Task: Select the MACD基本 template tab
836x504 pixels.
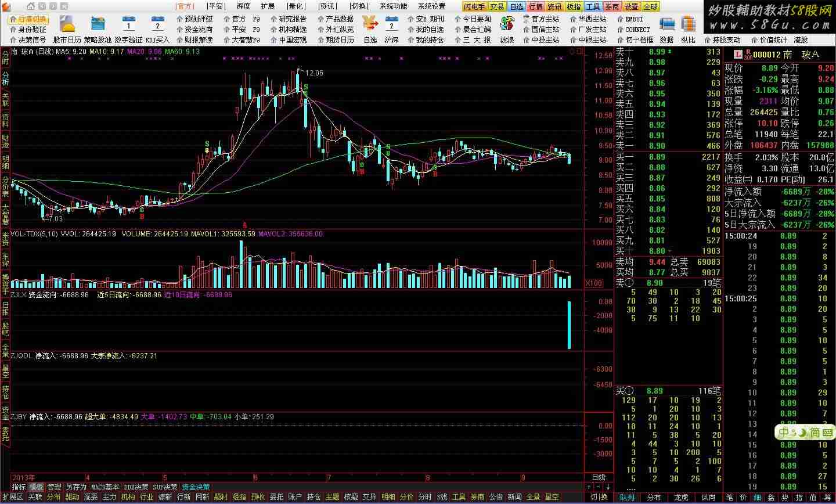Action: point(105,487)
